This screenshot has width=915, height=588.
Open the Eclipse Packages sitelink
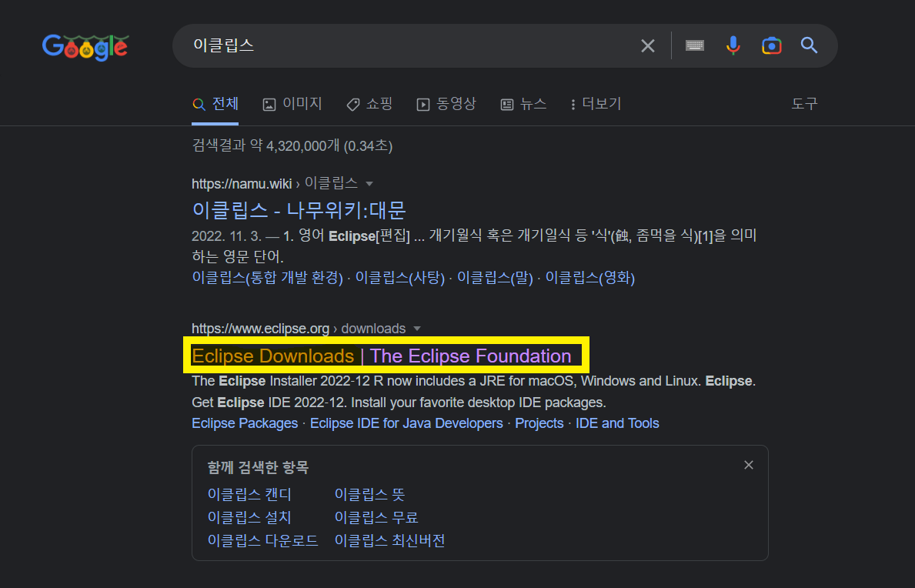(x=245, y=423)
